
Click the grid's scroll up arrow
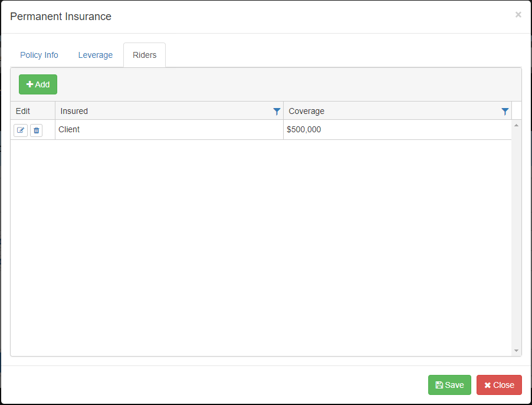click(x=517, y=125)
